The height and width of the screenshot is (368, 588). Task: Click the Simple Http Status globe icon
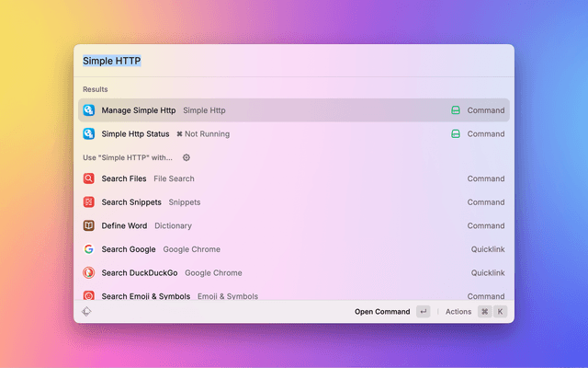click(x=89, y=133)
